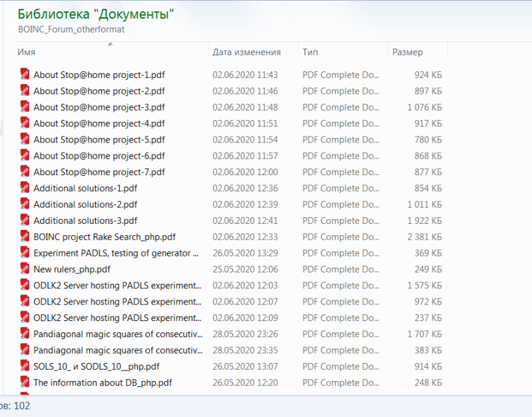
Task: Select file Additional solutions-3.pdf
Action: [x=85, y=220]
